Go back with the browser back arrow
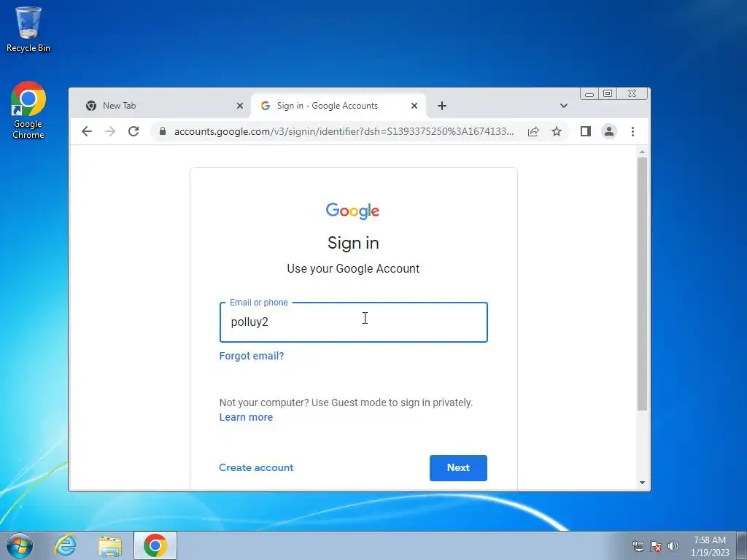 [86, 131]
